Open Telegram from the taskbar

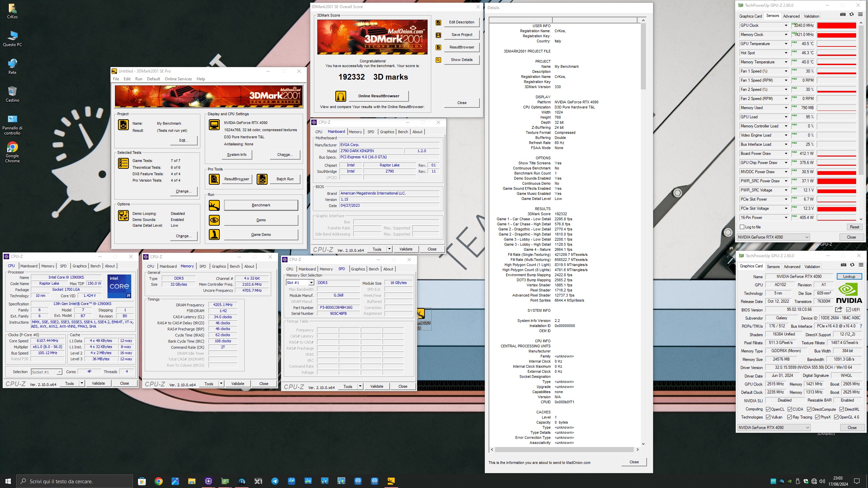pyautogui.click(x=275, y=481)
